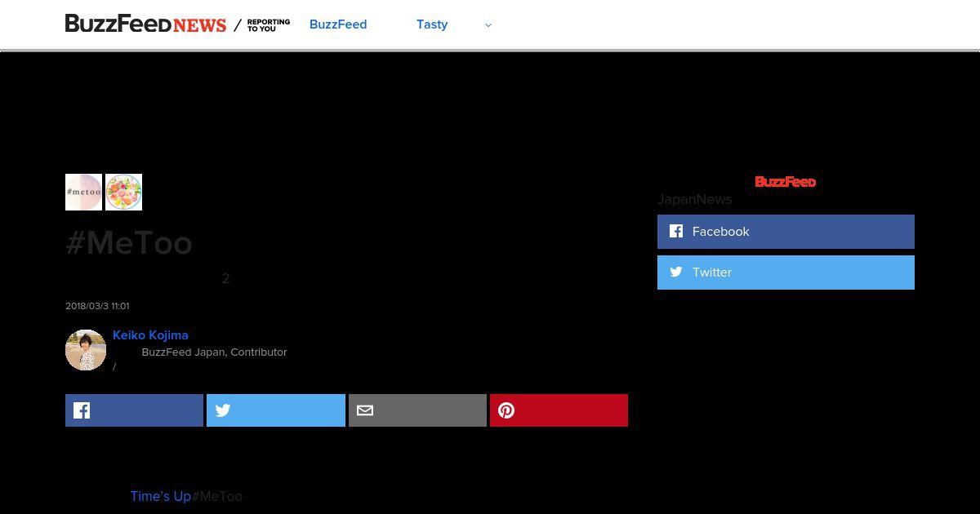The height and width of the screenshot is (514, 980).
Task: Follow on Facebook in sidebar
Action: [786, 232]
